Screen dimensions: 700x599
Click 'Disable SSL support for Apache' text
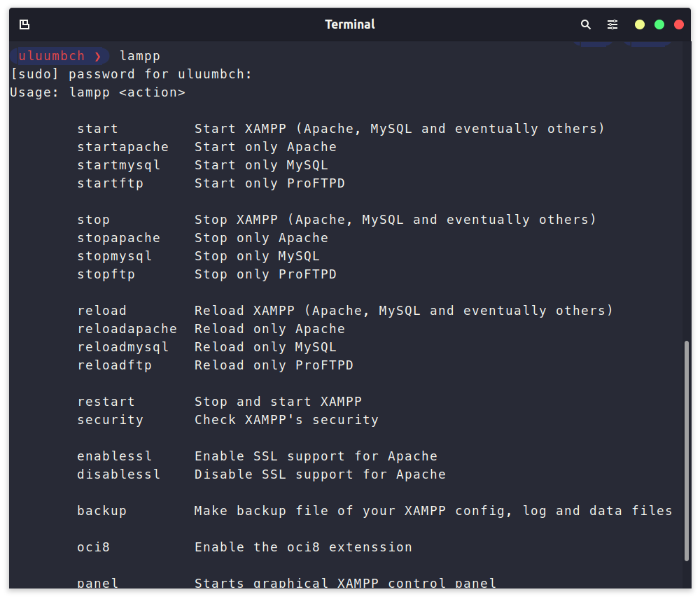(320, 474)
